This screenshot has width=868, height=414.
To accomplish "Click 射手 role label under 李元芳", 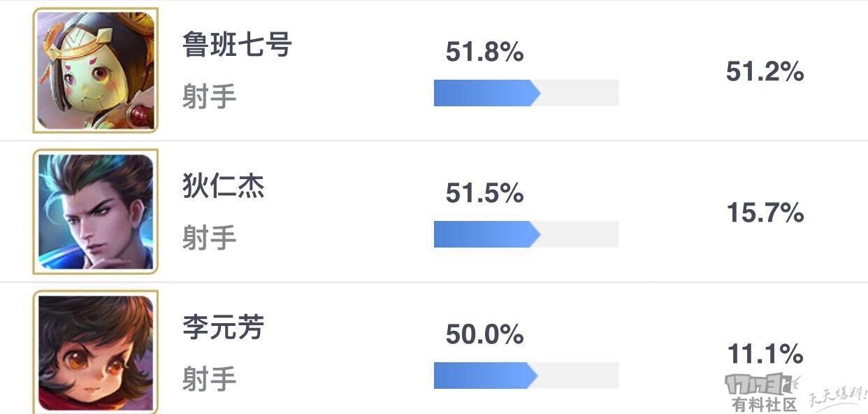I will pyautogui.click(x=209, y=379).
